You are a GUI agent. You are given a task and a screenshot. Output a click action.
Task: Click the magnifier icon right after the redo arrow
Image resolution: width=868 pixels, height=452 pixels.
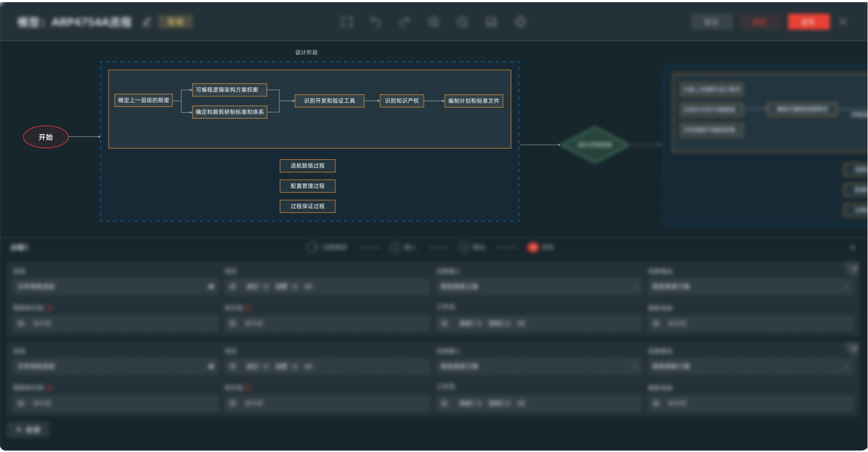(x=434, y=22)
